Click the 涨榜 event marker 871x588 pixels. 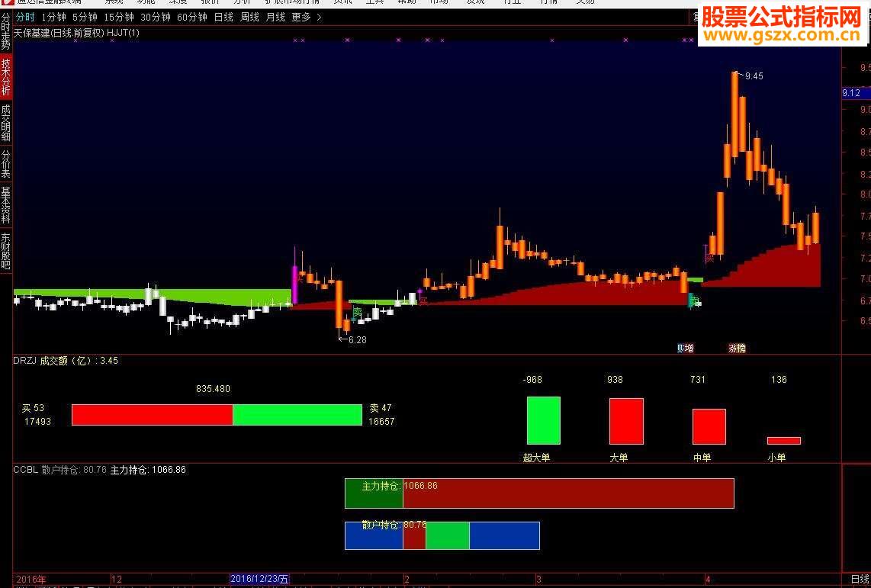737,348
